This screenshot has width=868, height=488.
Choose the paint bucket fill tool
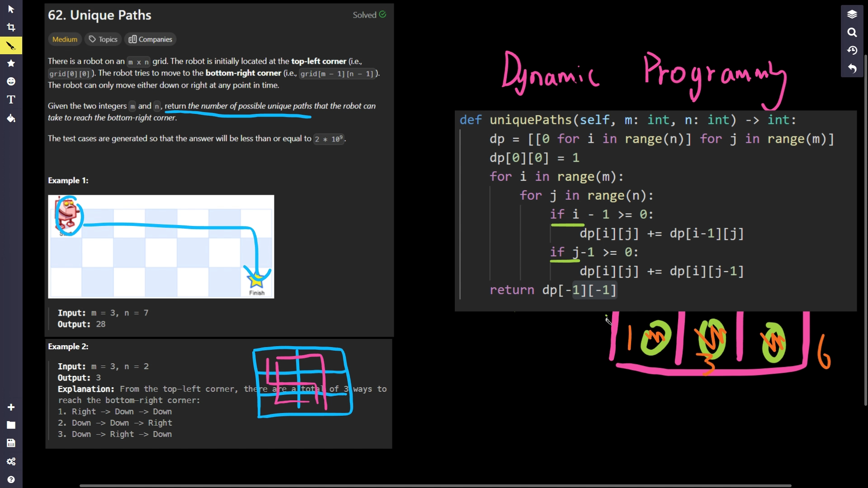point(11,118)
